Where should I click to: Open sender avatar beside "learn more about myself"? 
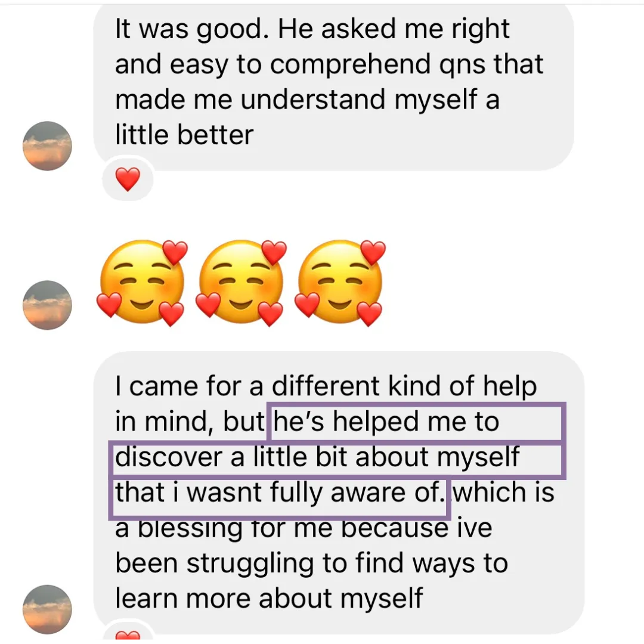(x=47, y=609)
